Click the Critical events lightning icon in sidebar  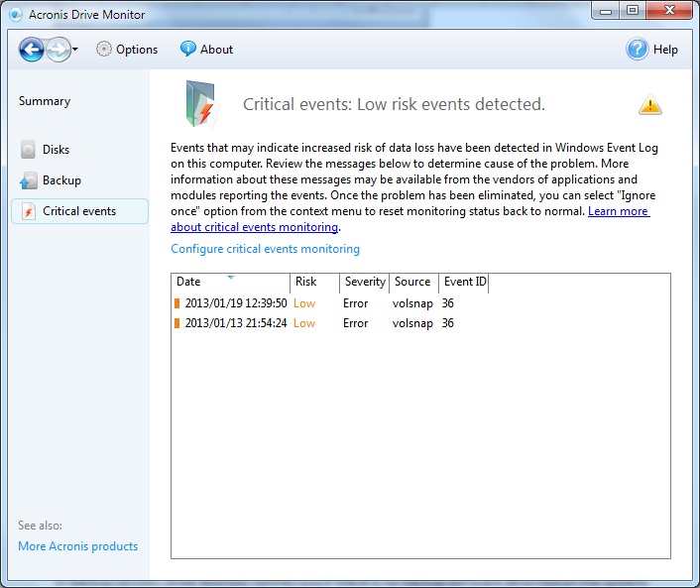(29, 211)
